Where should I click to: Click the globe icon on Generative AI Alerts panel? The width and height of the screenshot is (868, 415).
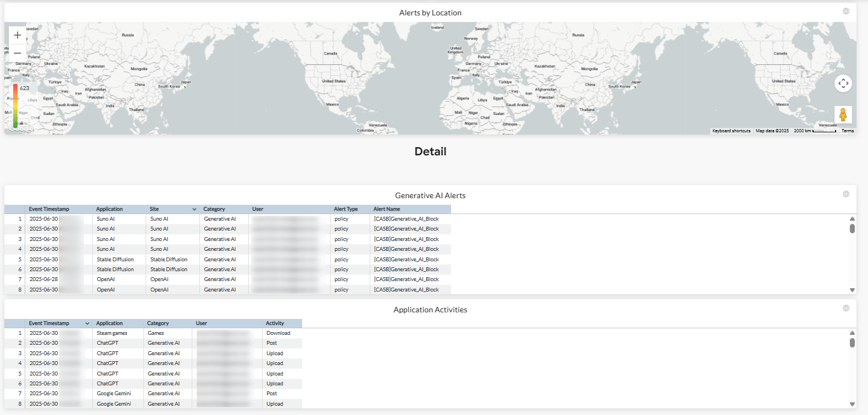click(x=846, y=194)
